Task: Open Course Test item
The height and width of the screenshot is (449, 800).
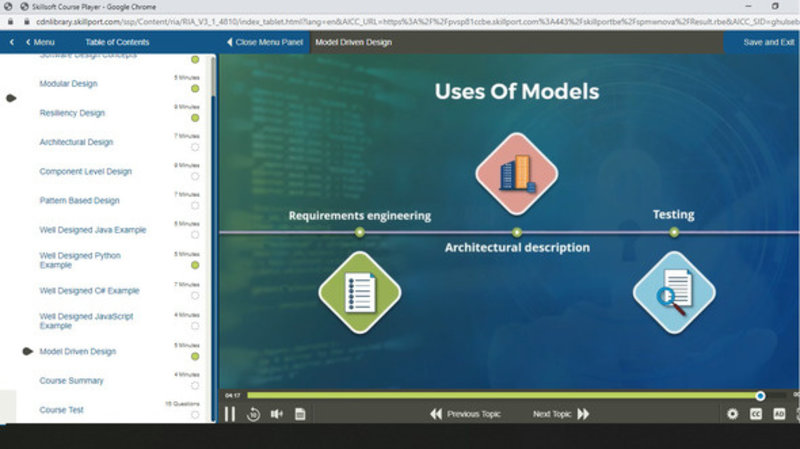Action: pyautogui.click(x=61, y=410)
